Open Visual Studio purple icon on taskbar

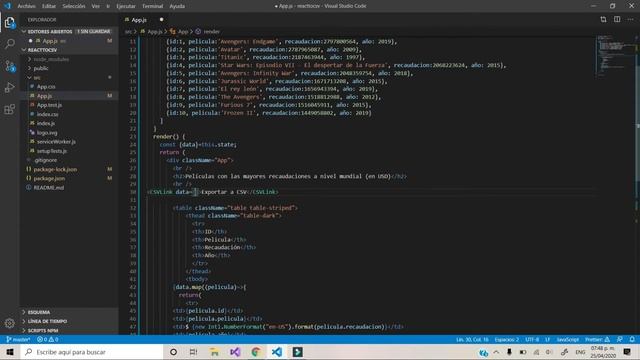pyautogui.click(x=235, y=352)
